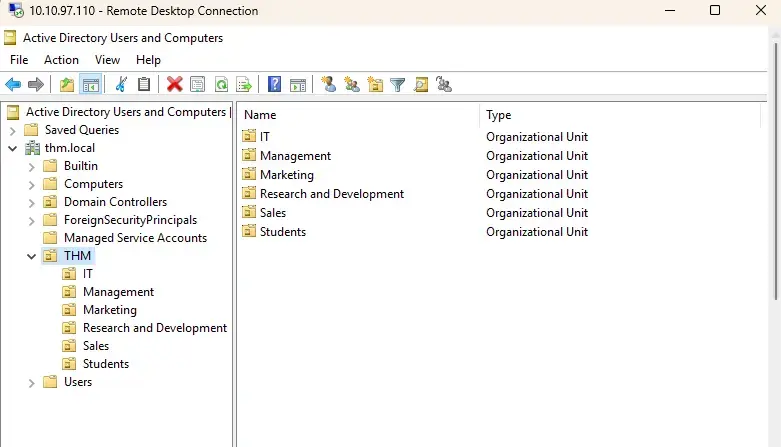The image size is (781, 447).
Task: Click the Add to group icon
Action: [444, 85]
